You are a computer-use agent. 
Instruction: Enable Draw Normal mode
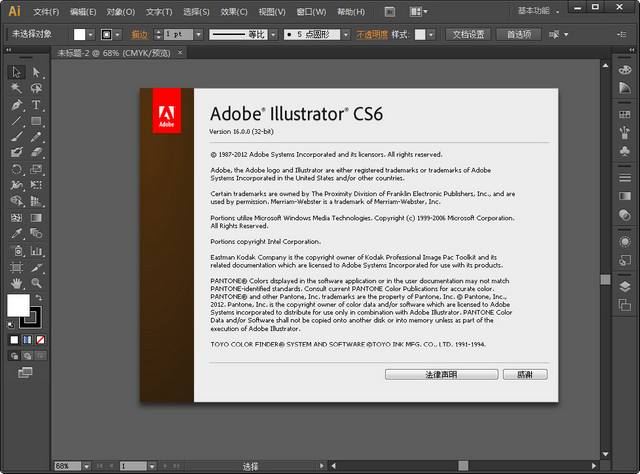(x=14, y=356)
